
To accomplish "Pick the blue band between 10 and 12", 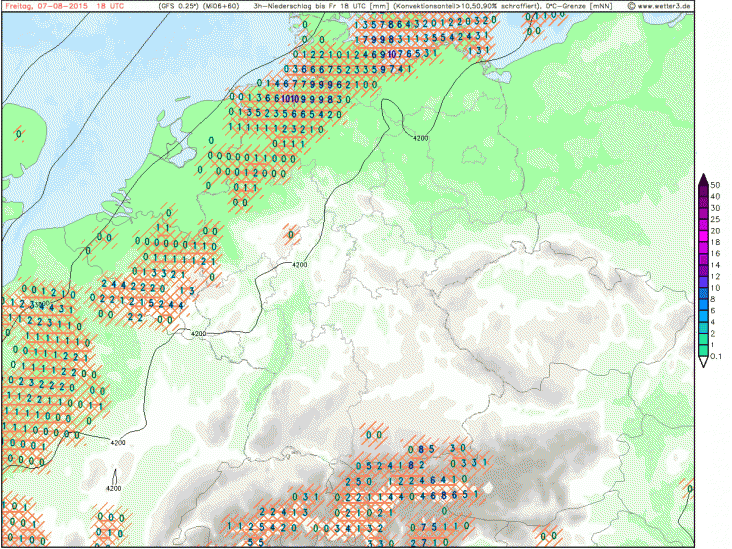I will [704, 280].
